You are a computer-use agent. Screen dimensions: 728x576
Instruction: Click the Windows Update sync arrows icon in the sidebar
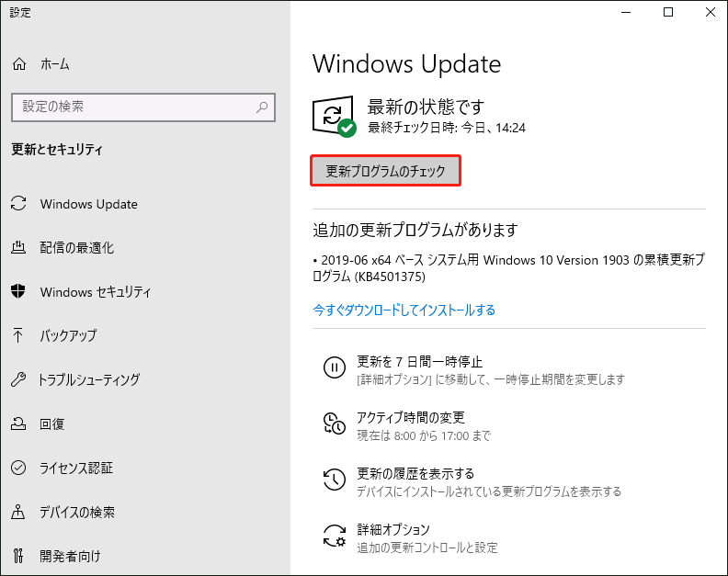pyautogui.click(x=18, y=203)
